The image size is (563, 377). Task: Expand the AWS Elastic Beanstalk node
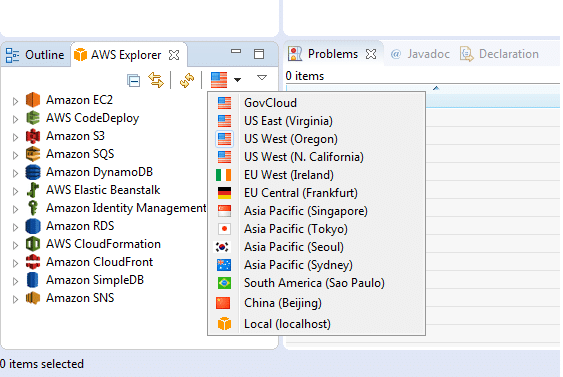pyautogui.click(x=15, y=191)
